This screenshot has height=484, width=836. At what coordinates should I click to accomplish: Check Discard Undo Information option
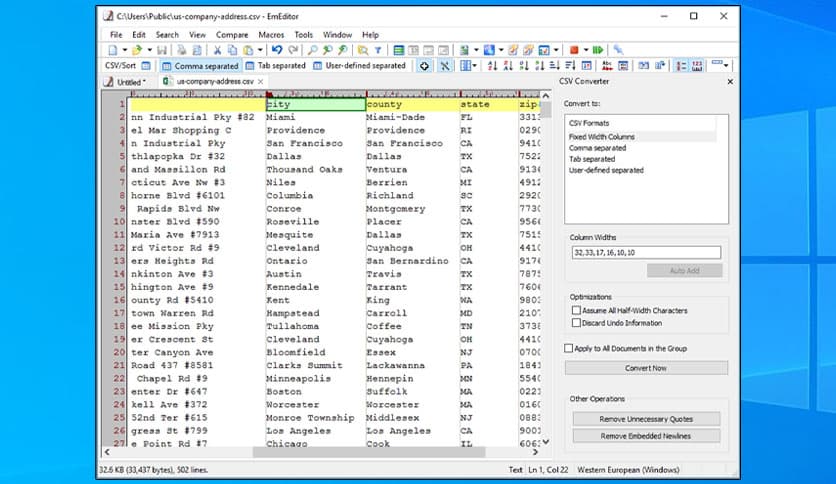click(x=575, y=323)
